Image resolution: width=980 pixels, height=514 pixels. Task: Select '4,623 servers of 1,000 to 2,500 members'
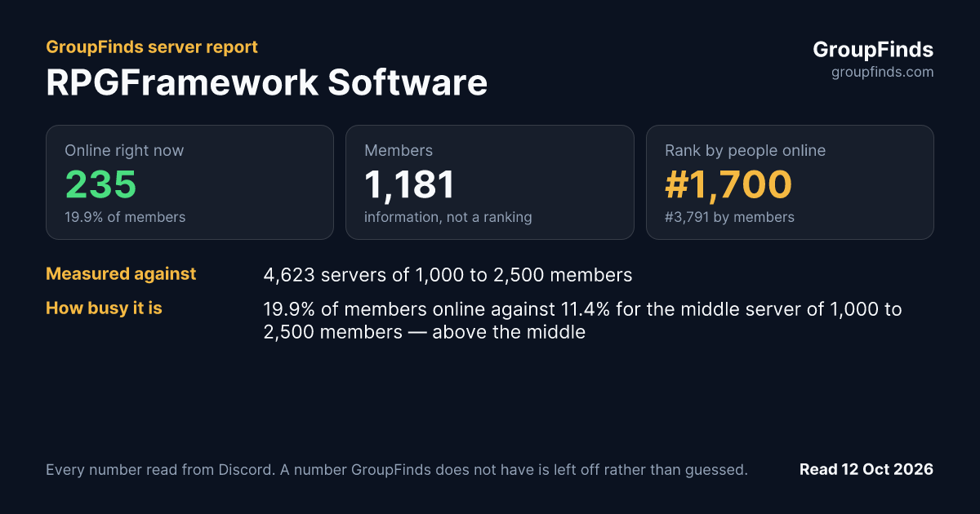448,275
